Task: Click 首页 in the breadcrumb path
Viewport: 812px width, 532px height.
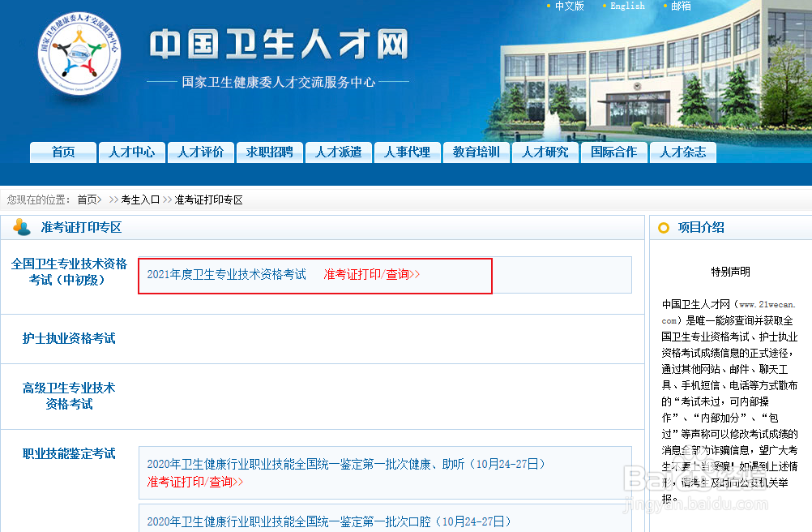Action: (87, 200)
